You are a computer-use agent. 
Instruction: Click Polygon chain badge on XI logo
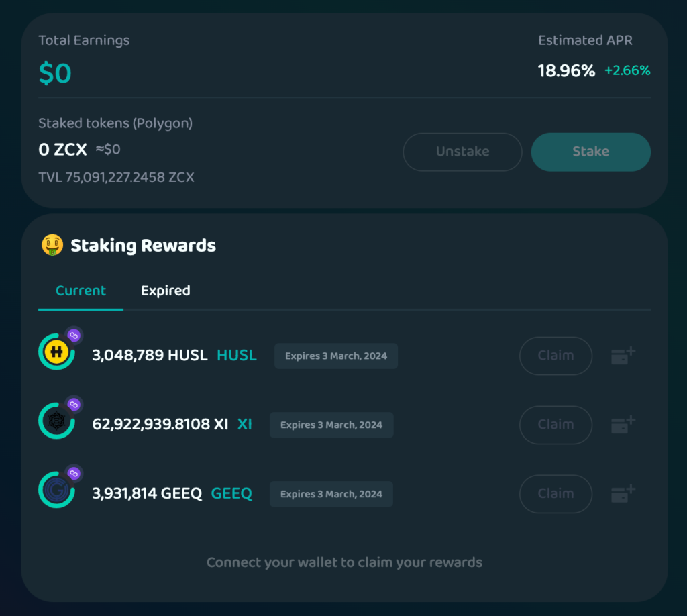pyautogui.click(x=74, y=405)
